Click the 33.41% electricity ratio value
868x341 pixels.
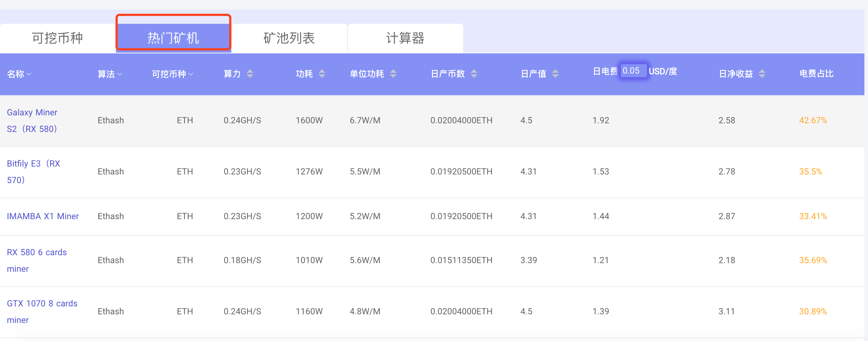[x=813, y=216]
